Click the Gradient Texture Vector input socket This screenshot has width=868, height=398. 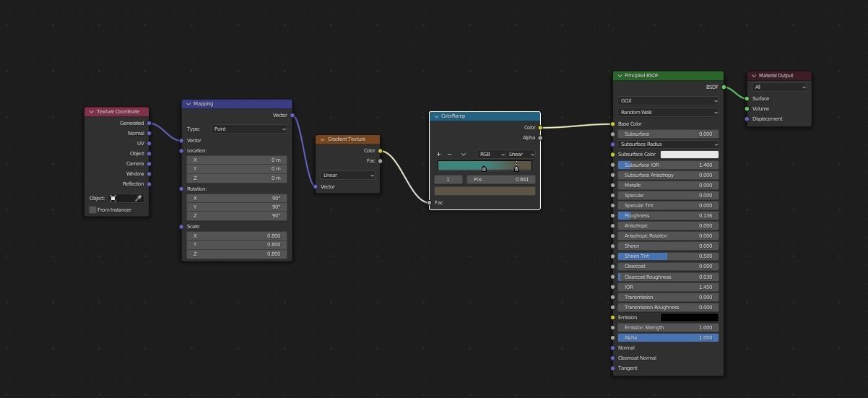316,186
